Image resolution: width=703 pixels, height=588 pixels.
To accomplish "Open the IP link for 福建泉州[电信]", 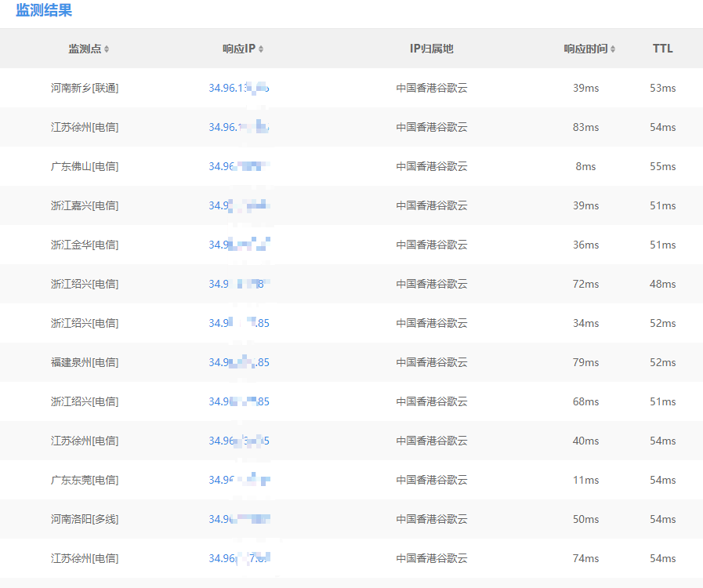I will 239,362.
